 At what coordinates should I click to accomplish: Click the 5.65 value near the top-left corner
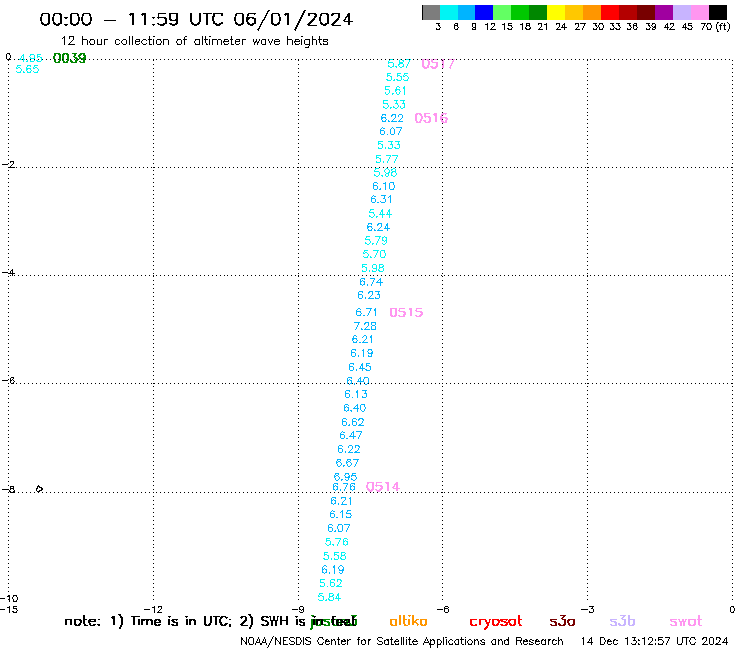point(27,69)
